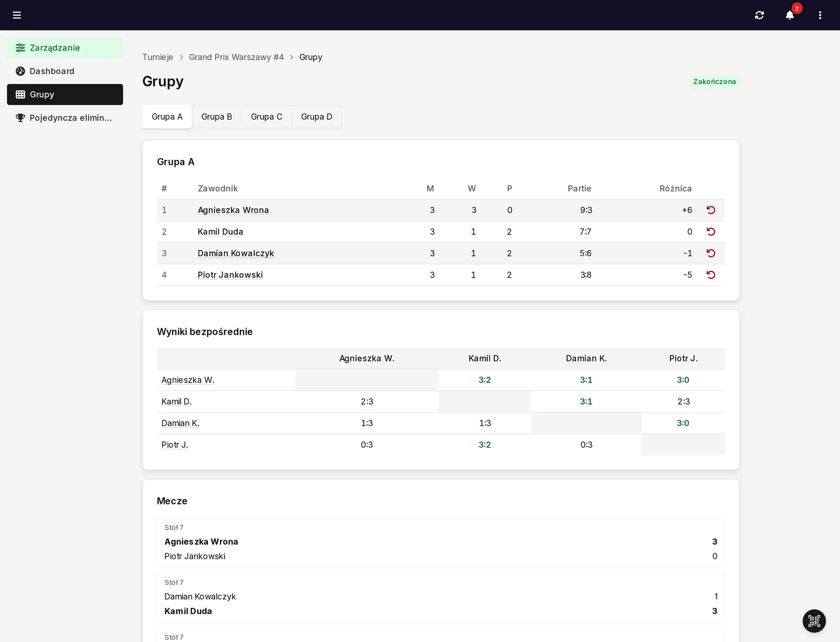Go to Turnieje breadcrumb
The height and width of the screenshot is (642, 840).
(x=157, y=57)
